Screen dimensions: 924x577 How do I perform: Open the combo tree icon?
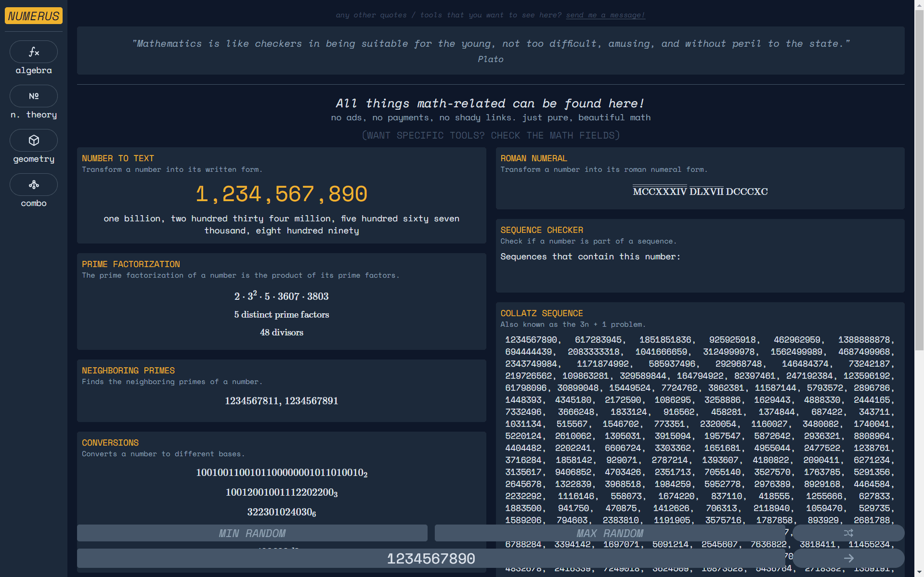[34, 184]
